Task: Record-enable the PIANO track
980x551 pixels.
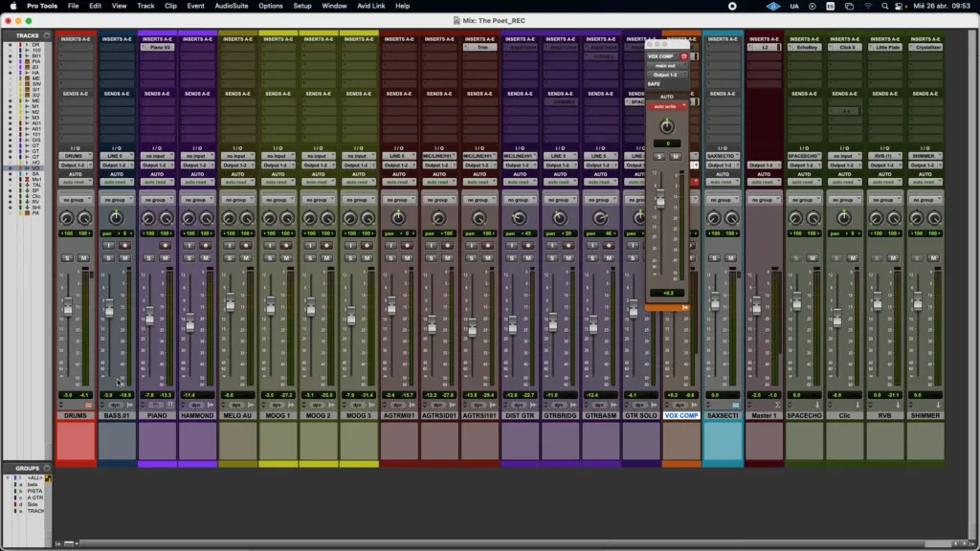Action: pos(165,246)
